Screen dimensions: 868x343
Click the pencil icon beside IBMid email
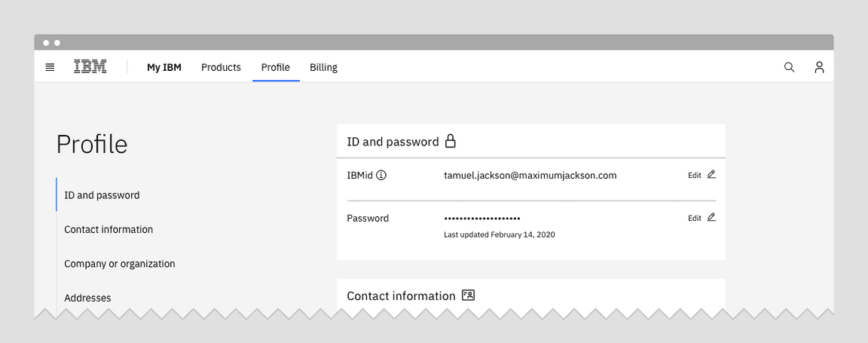[711, 175]
